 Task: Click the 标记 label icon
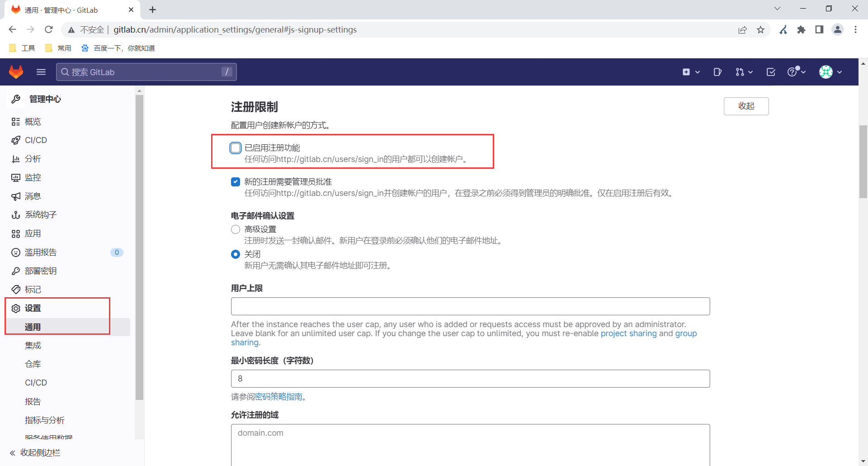(x=16, y=290)
